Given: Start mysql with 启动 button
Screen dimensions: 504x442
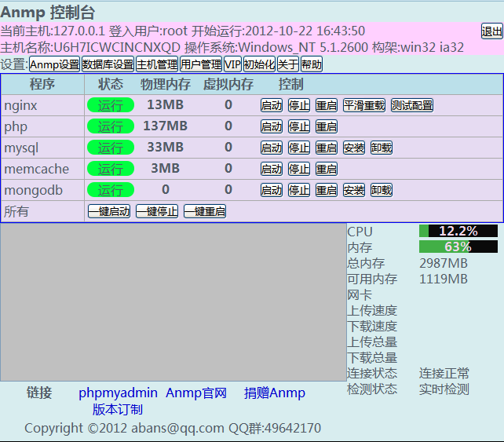Looking at the screenshot, I should 272,148.
